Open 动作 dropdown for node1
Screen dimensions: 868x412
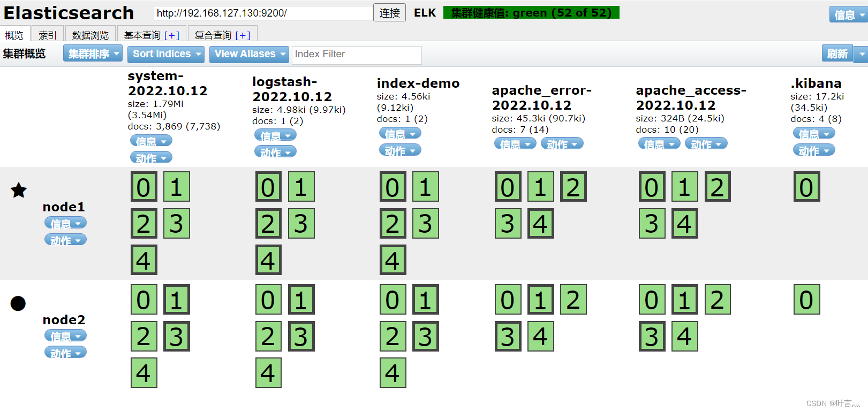65,240
